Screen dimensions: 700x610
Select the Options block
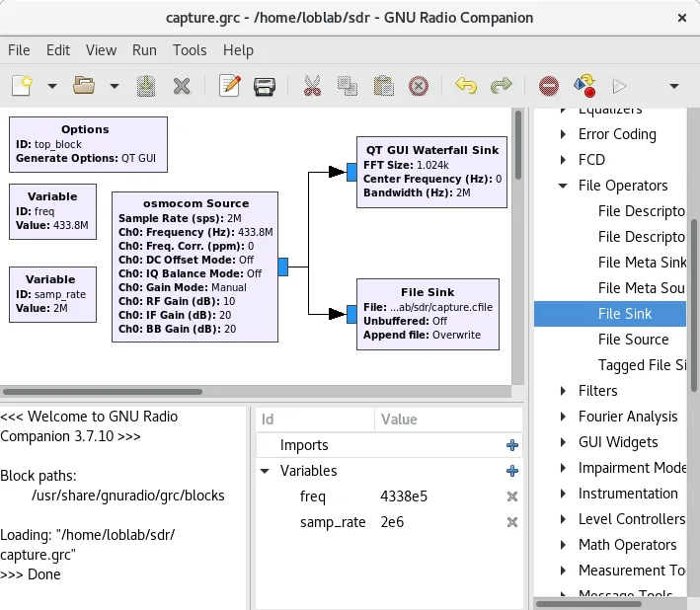[x=89, y=144]
